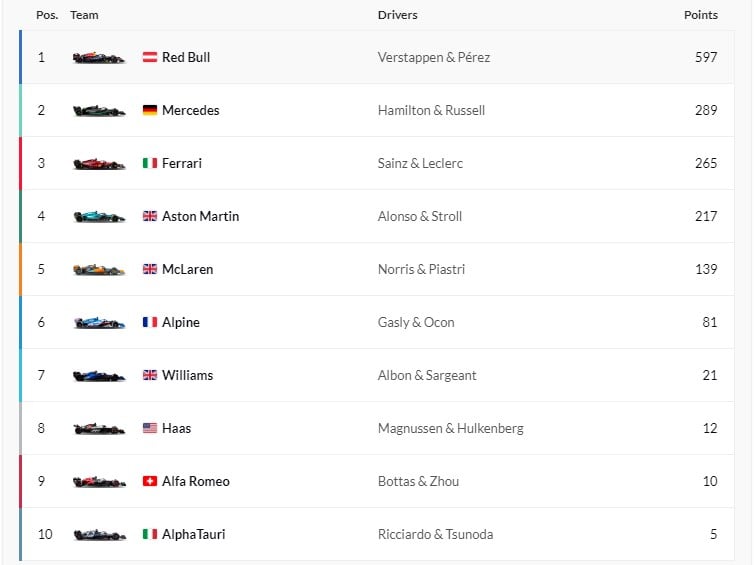This screenshot has height=565, width=755.
Task: Click the Ricciardo & Tsunoda drivers text
Action: 435,535
